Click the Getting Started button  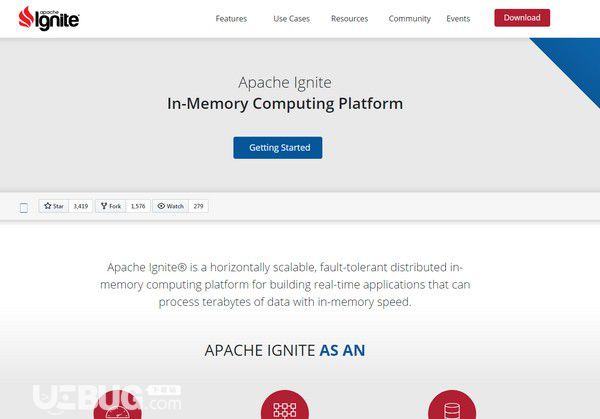click(278, 148)
